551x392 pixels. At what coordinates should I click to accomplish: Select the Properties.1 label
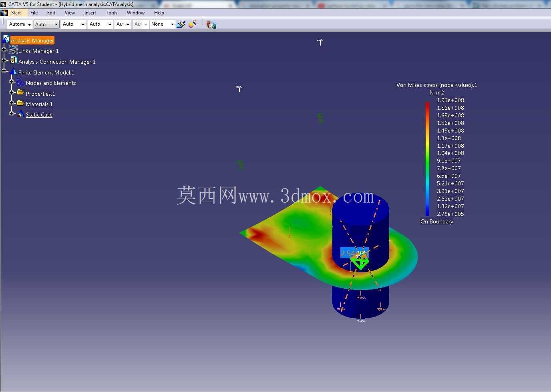[x=40, y=94]
